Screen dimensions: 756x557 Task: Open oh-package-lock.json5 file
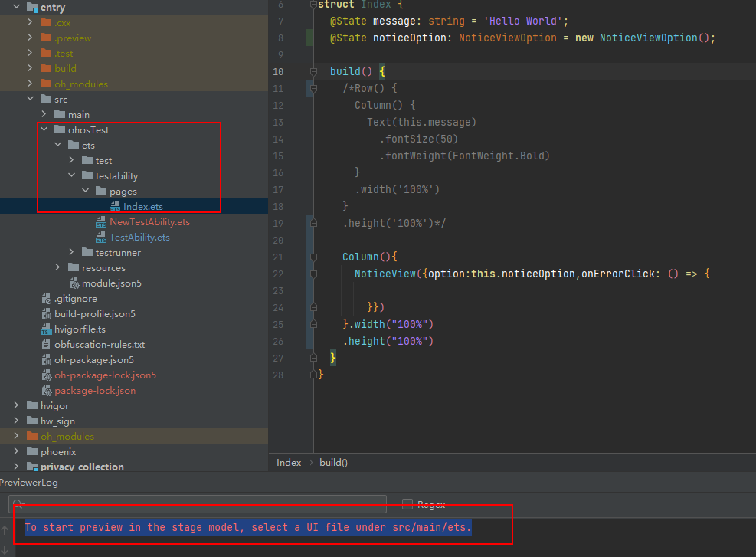105,375
